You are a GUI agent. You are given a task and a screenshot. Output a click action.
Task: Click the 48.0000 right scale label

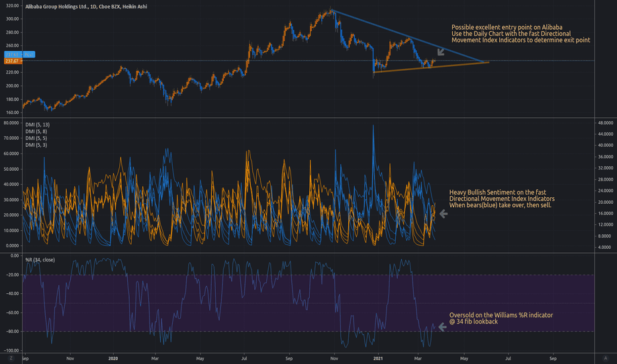pos(605,123)
